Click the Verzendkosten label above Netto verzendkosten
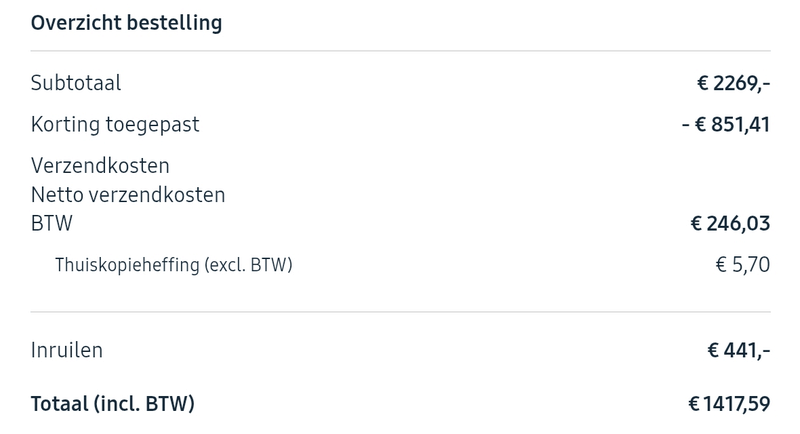 (x=100, y=165)
